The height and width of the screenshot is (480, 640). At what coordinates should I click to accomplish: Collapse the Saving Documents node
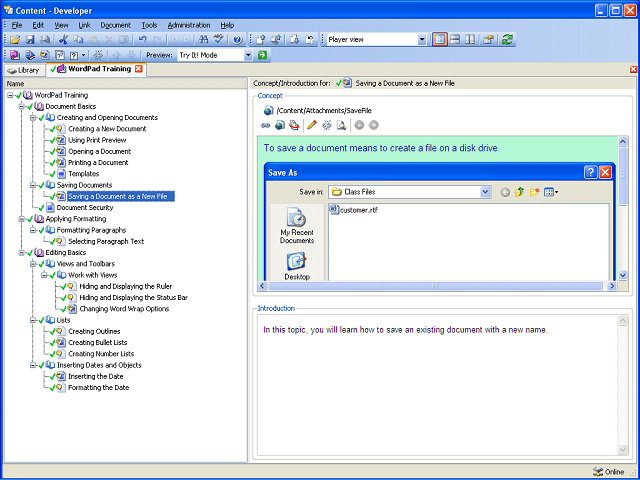coord(33,185)
